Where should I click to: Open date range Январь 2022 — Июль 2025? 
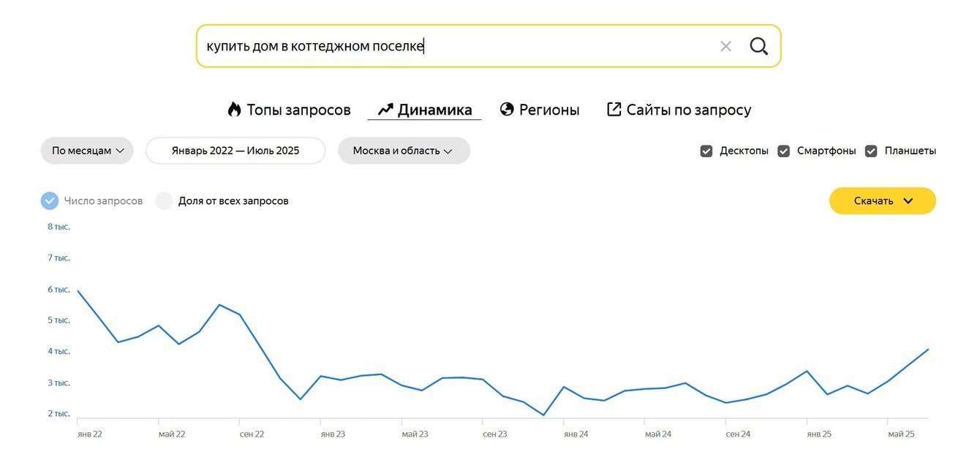pos(235,151)
